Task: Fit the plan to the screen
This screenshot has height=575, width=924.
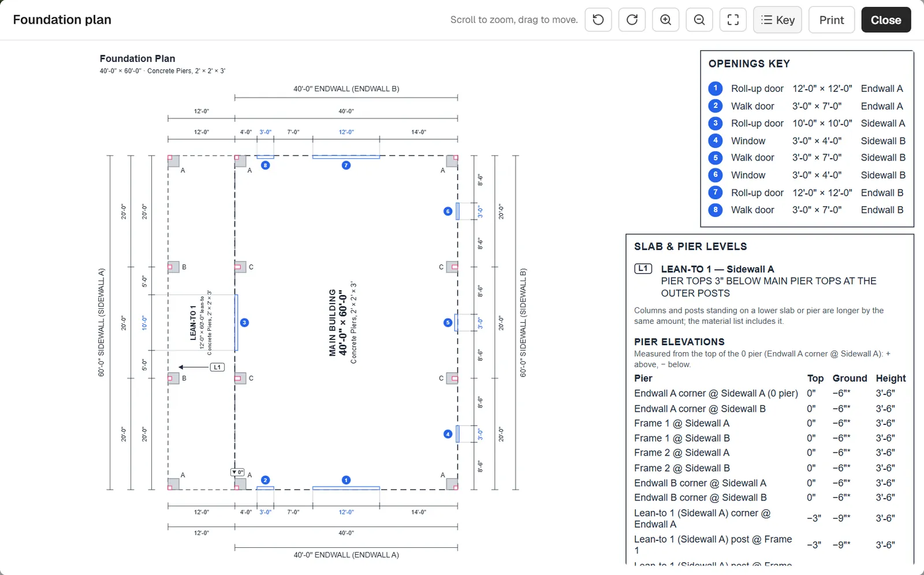Action: 733,20
